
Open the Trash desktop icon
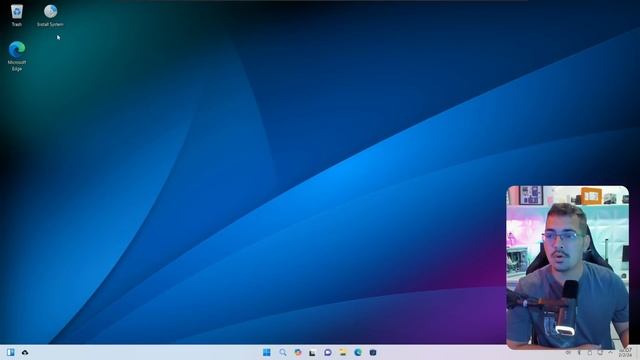(x=17, y=15)
